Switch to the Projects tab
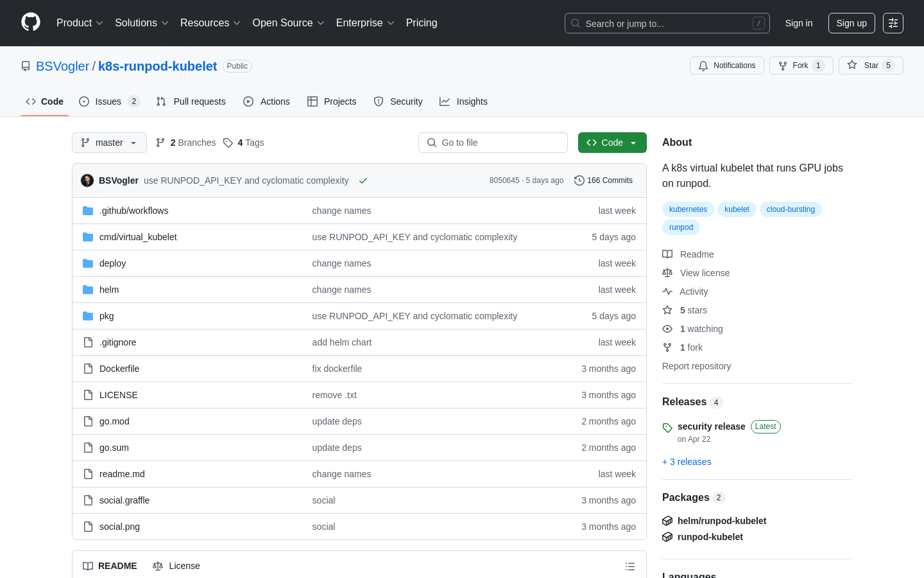This screenshot has width=924, height=578. pos(332,101)
